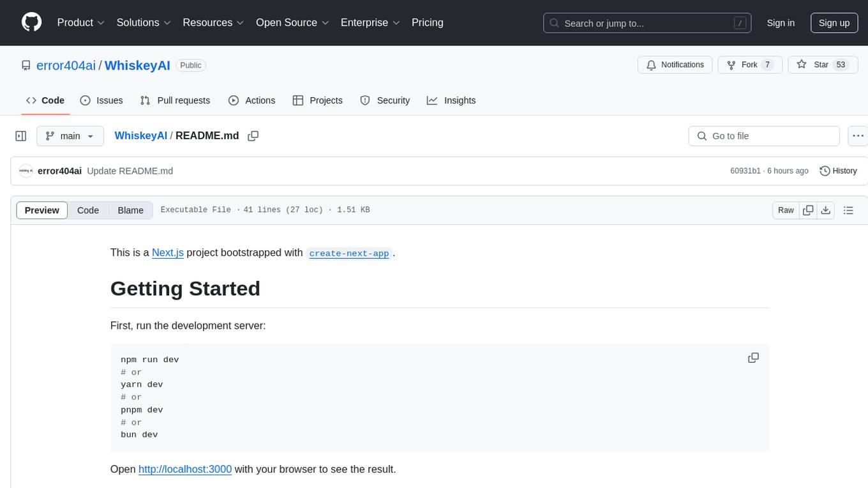Click the error404ai commit author avatar
The width and height of the screenshot is (868, 488).
(26, 171)
